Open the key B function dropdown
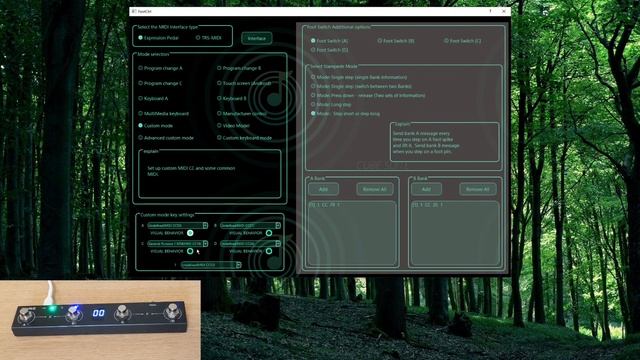640x360 pixels. coord(250,225)
